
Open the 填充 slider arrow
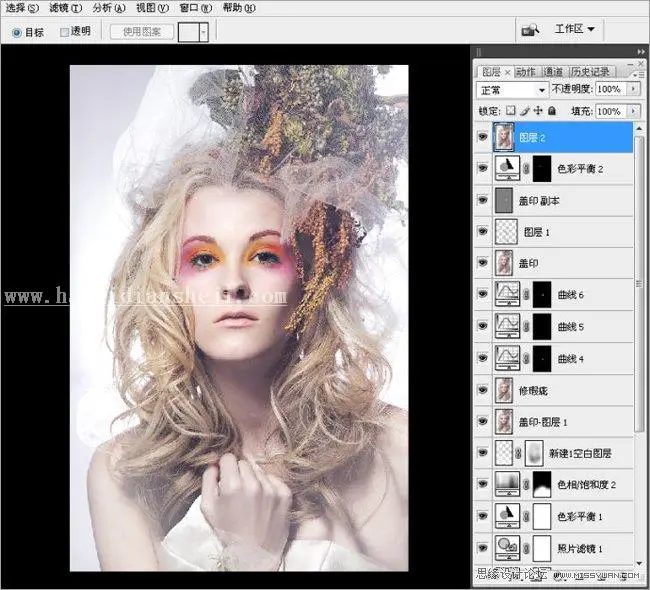click(x=633, y=112)
